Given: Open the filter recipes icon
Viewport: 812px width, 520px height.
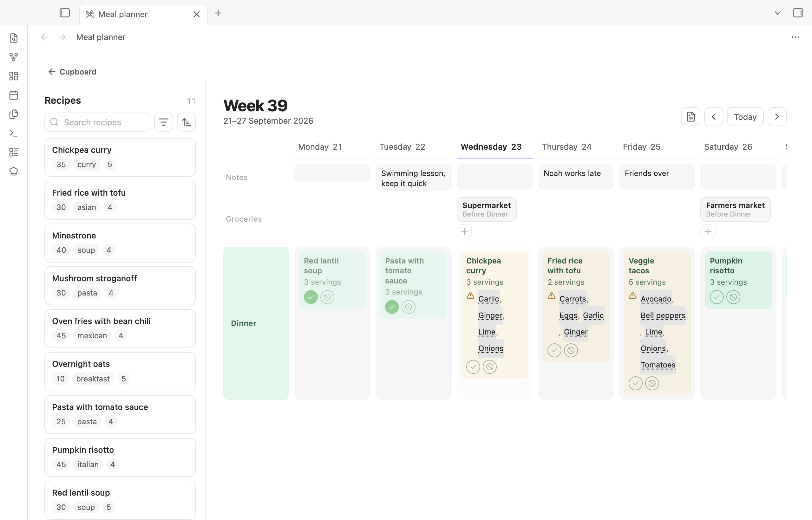Looking at the screenshot, I should (x=163, y=122).
